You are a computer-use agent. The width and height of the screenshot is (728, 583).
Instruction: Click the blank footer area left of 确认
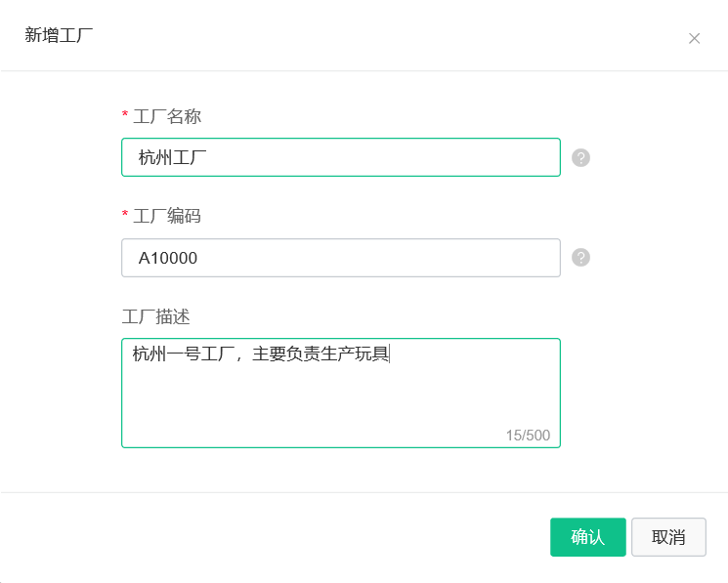tap(278, 537)
